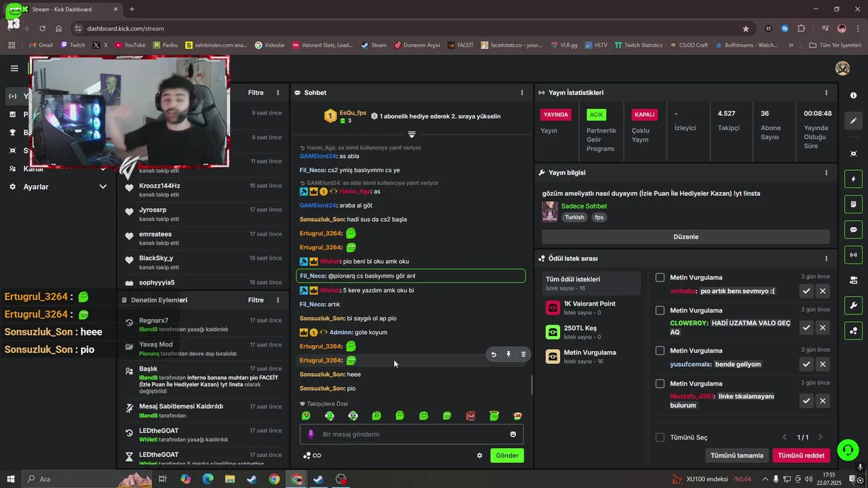Screen dimensions: 868x488
Task: Open chat settings gear icon
Action: 479,455
